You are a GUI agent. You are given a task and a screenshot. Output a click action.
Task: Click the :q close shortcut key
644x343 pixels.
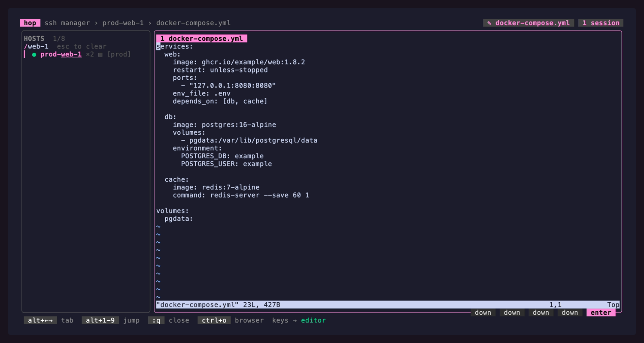click(156, 320)
